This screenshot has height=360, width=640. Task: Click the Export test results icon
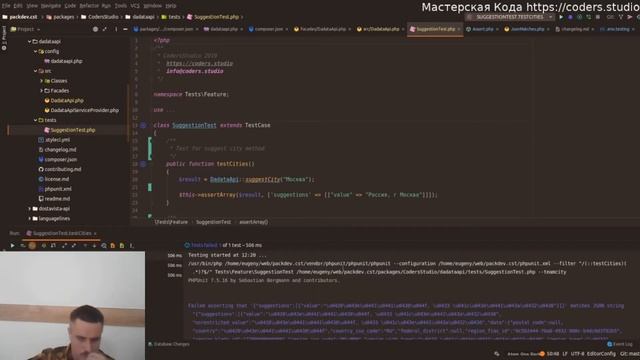click(113, 246)
